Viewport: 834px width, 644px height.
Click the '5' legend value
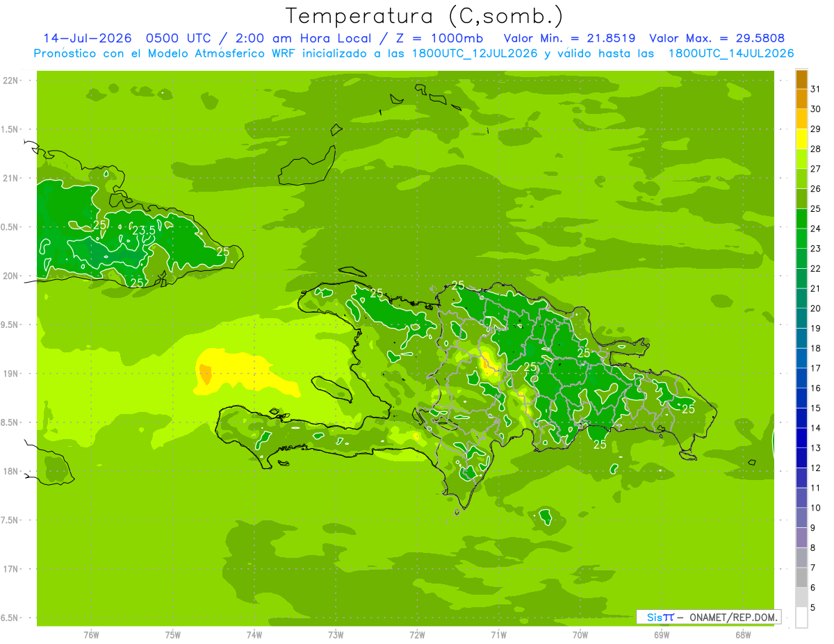(813, 607)
